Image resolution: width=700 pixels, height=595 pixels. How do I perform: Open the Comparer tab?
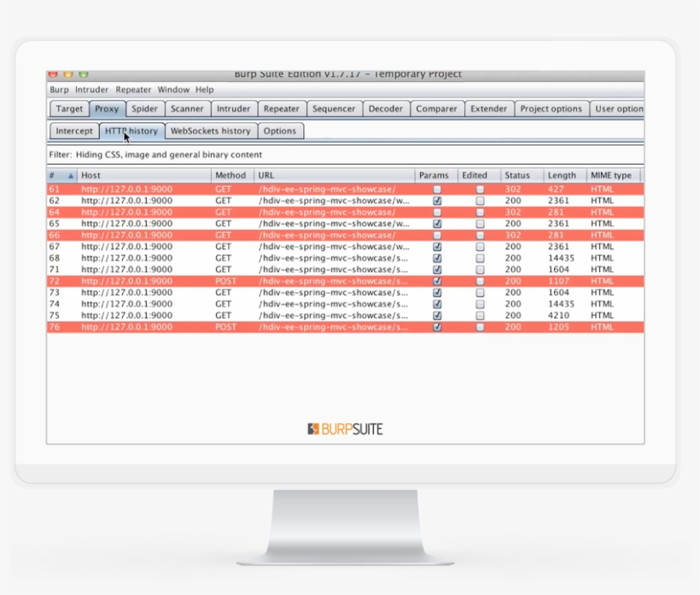(436, 108)
